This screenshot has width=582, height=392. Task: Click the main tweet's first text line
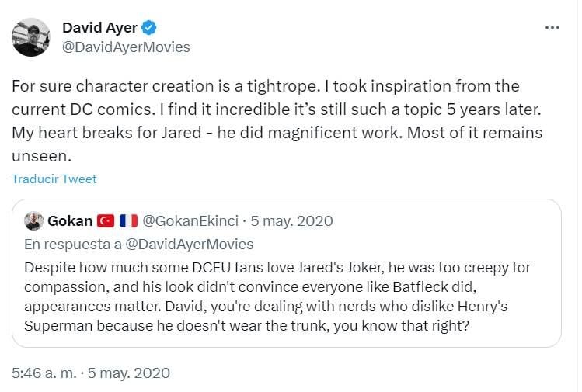(x=266, y=85)
